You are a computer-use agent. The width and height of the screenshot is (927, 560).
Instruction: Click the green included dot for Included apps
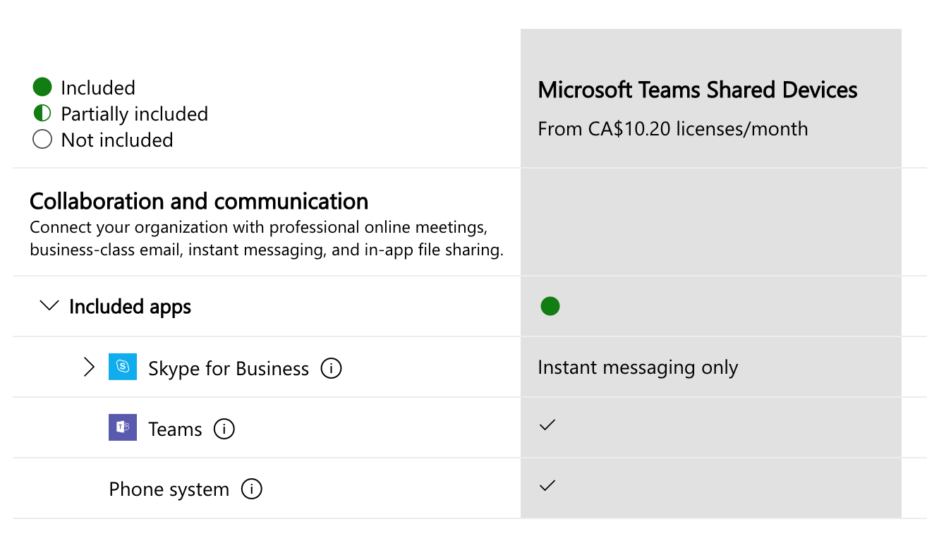(x=550, y=306)
